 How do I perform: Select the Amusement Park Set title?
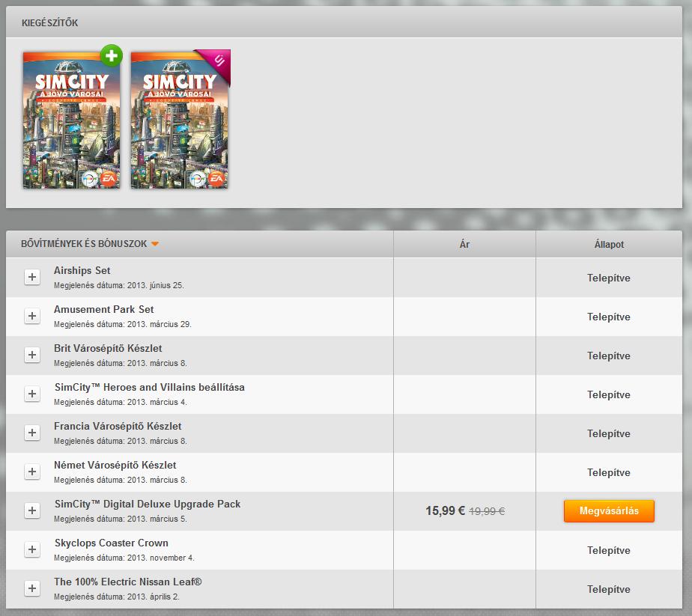coord(103,309)
